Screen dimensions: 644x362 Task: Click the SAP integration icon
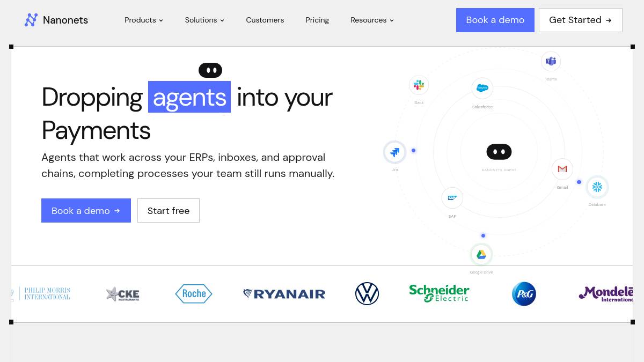point(452,198)
